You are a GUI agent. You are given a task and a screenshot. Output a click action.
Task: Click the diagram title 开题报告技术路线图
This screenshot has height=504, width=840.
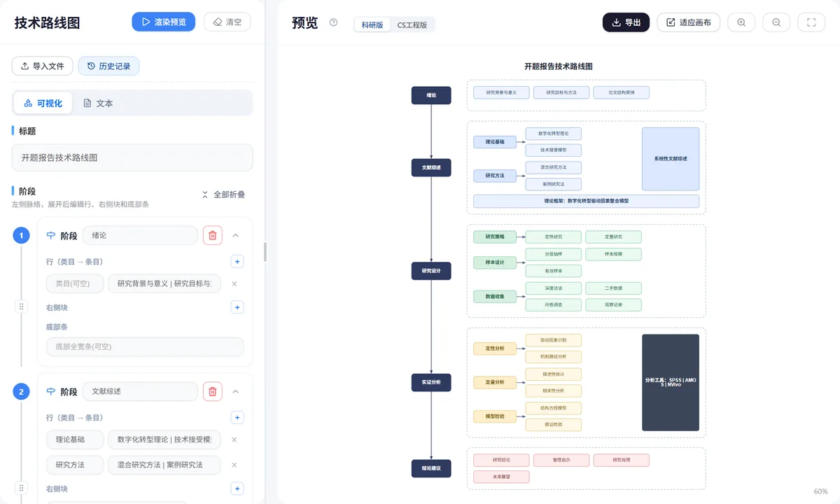pos(559,66)
